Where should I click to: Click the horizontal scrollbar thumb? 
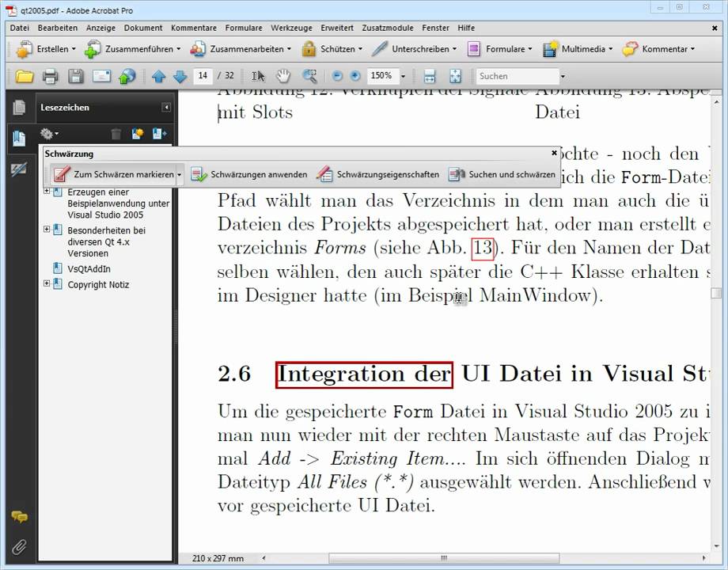tap(444, 558)
